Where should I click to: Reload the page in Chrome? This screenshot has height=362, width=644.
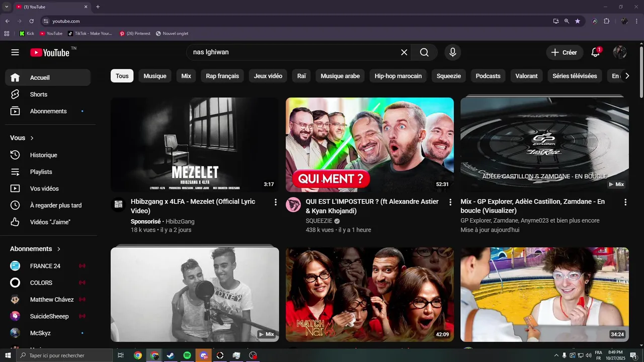click(31, 21)
